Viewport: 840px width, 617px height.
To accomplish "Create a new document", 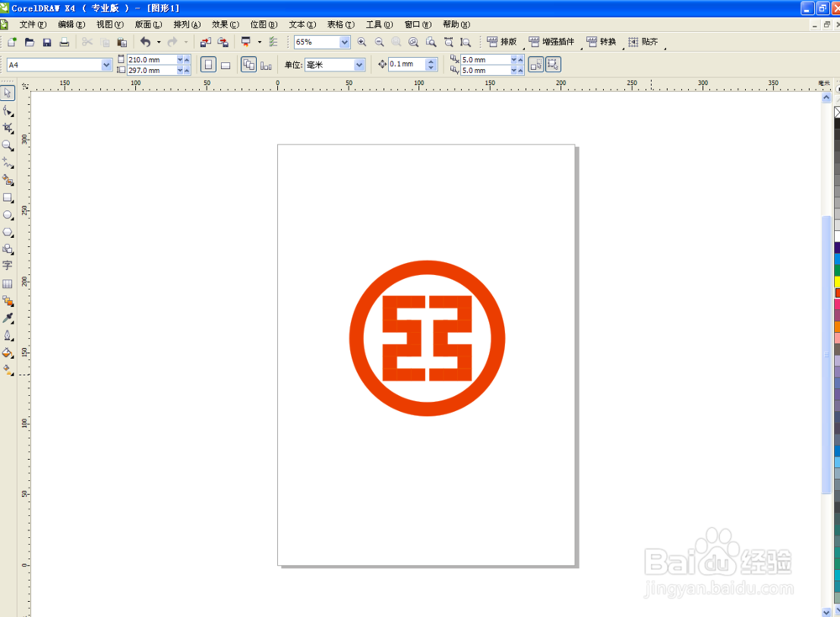I will click(x=12, y=42).
